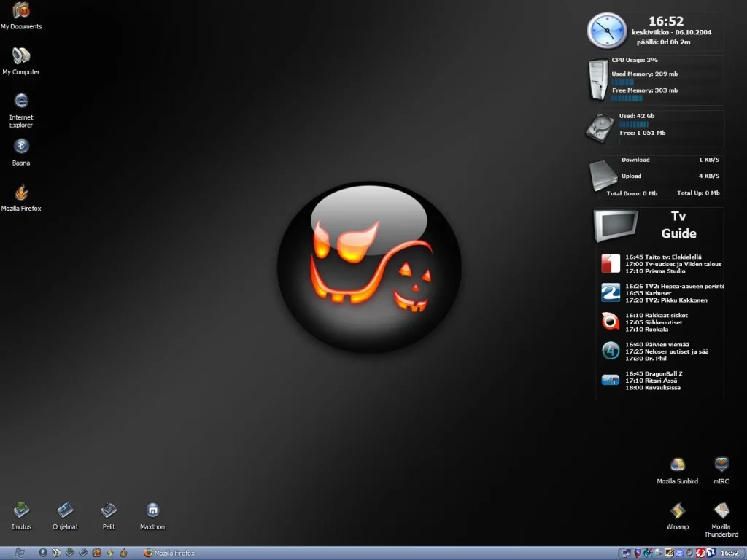Start Winamp from the desktop icon
This screenshot has width=747, height=560.
coord(678,510)
